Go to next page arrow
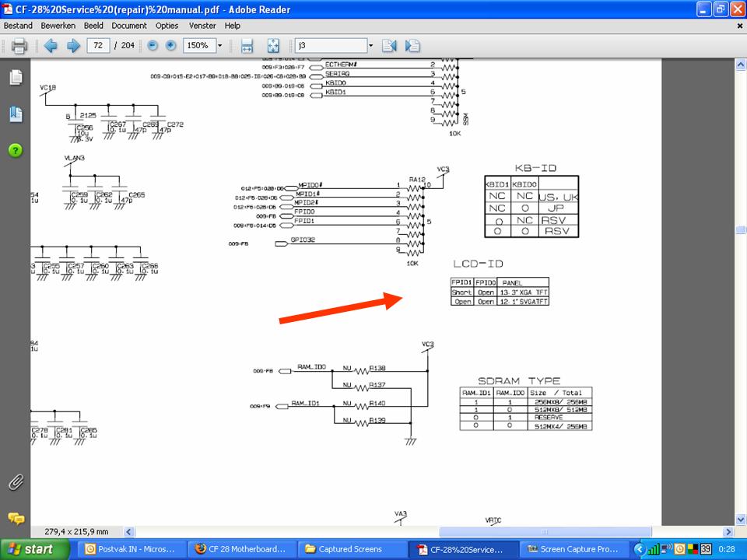747x560 pixels. [73, 46]
